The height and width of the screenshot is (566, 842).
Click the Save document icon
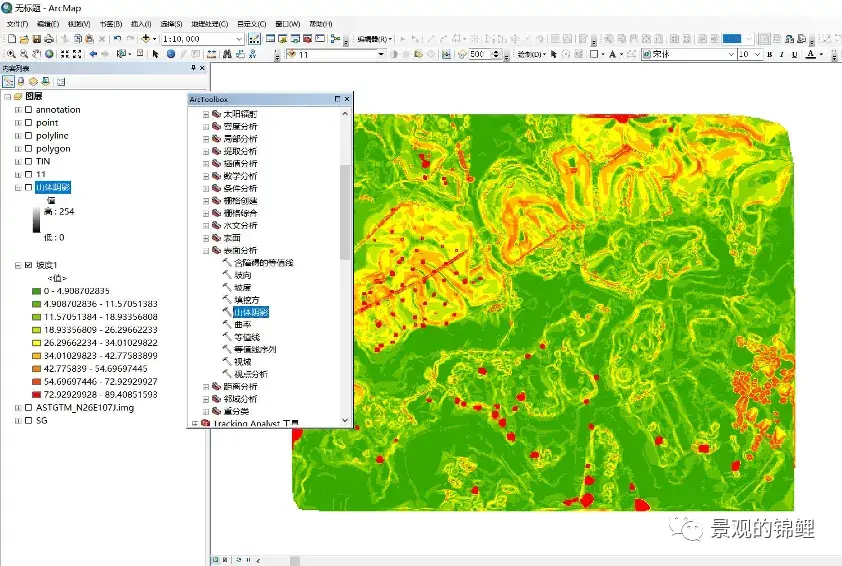point(36,39)
